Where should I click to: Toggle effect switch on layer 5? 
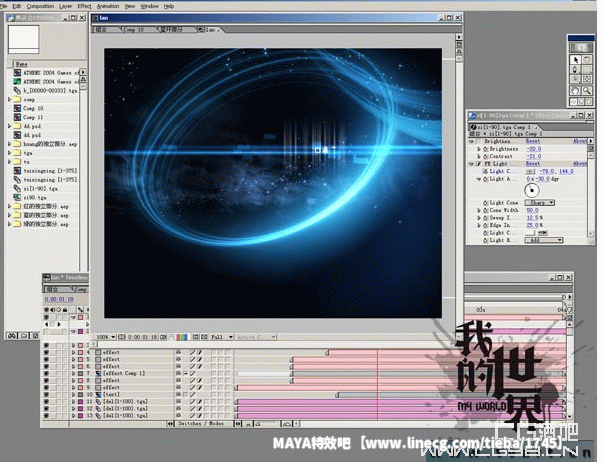point(200,359)
